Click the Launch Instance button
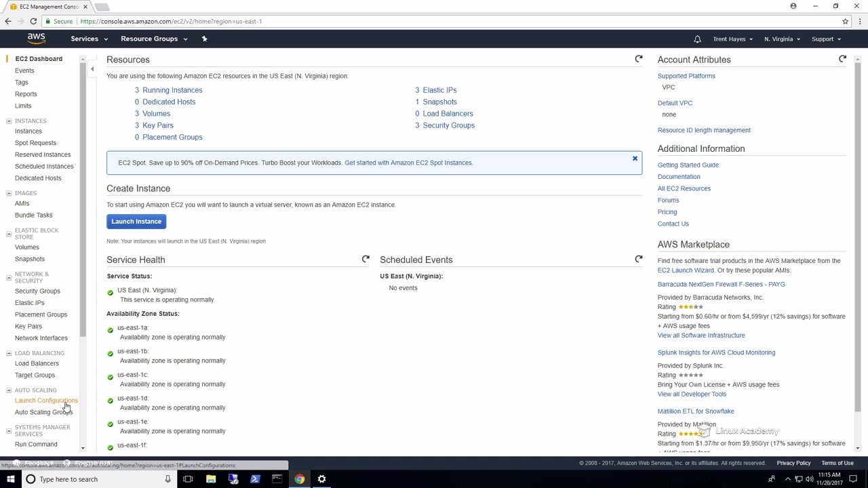This screenshot has width=868, height=488. pyautogui.click(x=136, y=222)
